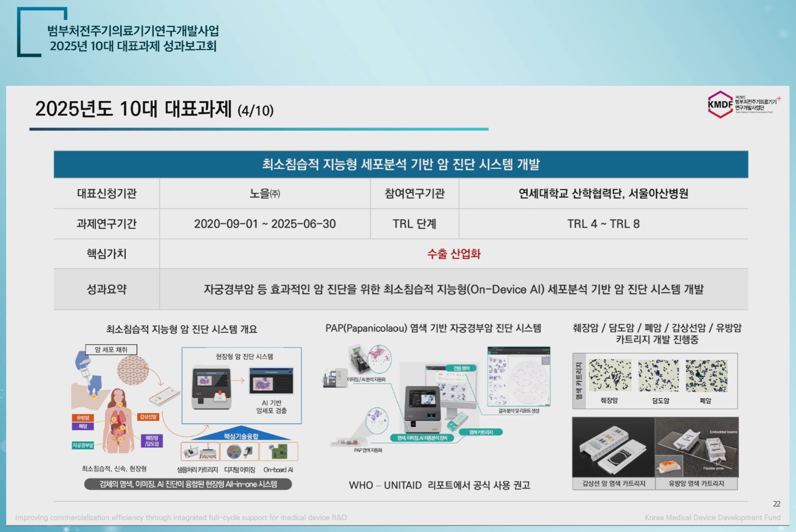Click the '이미징 / AI 분석 자동화' caption
The width and height of the screenshot is (796, 532).
pyautogui.click(x=366, y=379)
